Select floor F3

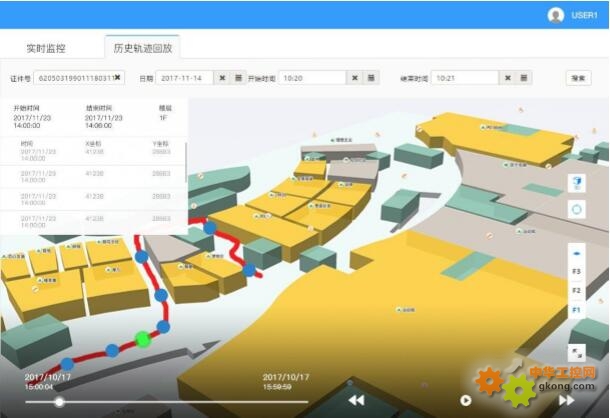pos(576,272)
